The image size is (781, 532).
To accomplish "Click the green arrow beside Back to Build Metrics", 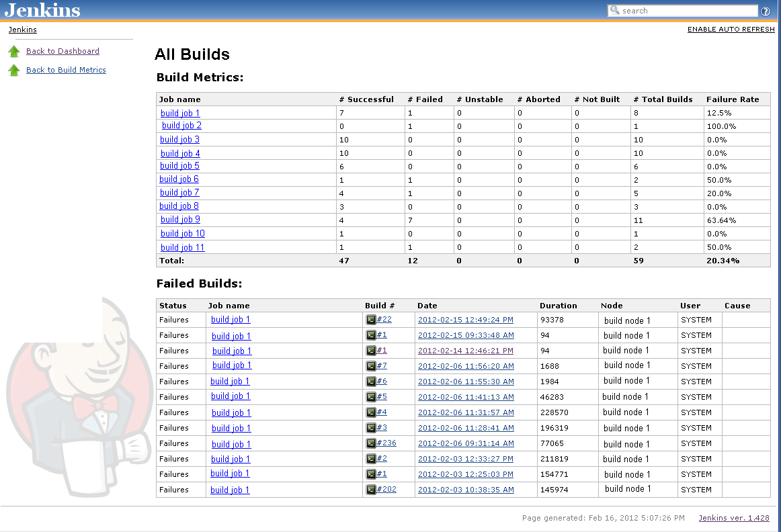I will [x=14, y=69].
